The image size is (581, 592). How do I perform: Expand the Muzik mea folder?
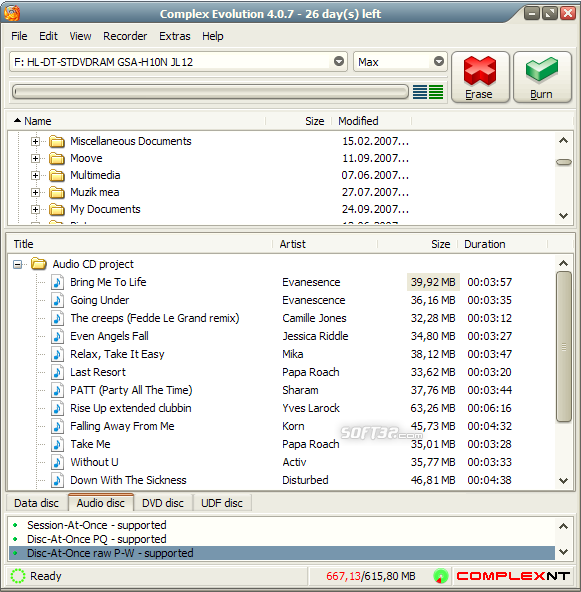[x=35, y=193]
